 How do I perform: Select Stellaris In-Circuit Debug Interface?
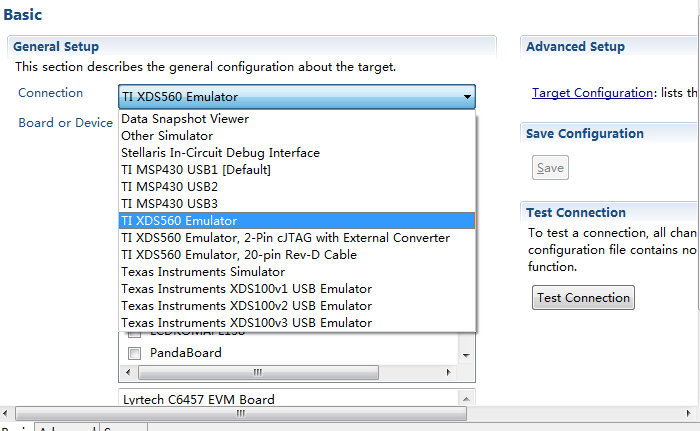click(220, 153)
